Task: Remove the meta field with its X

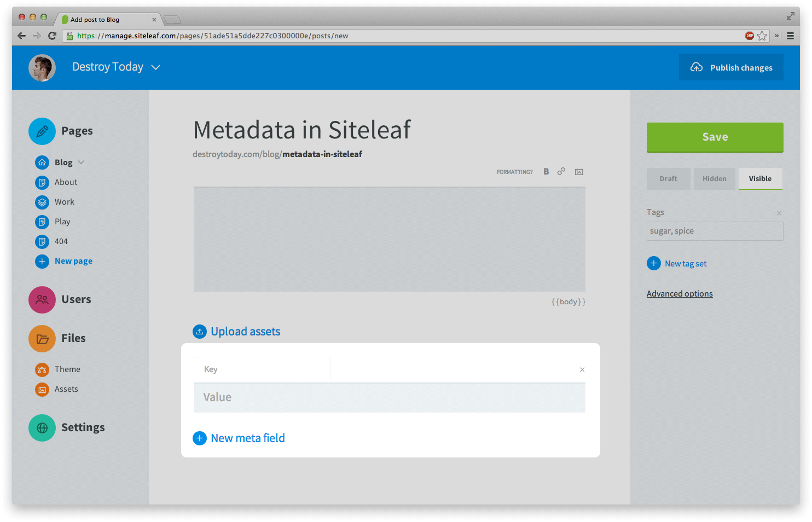Action: click(582, 370)
